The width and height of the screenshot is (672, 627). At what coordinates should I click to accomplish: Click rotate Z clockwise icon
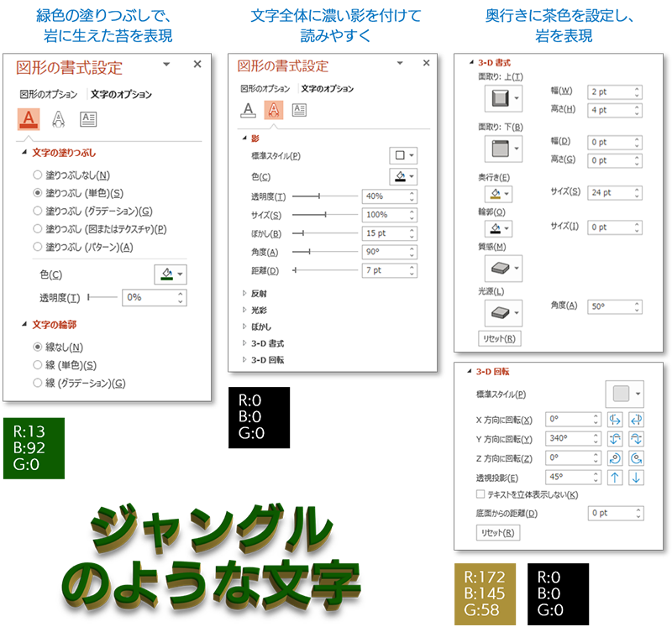[x=636, y=458]
